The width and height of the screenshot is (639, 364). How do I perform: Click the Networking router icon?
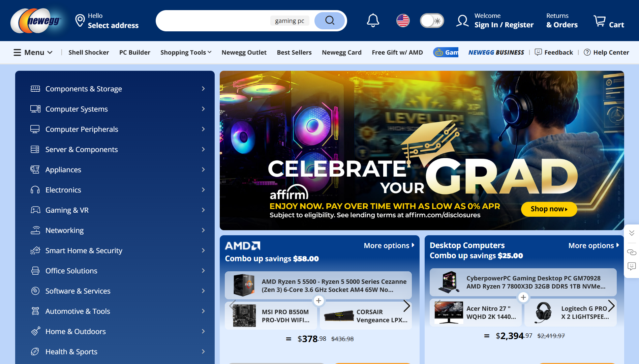[35, 230]
